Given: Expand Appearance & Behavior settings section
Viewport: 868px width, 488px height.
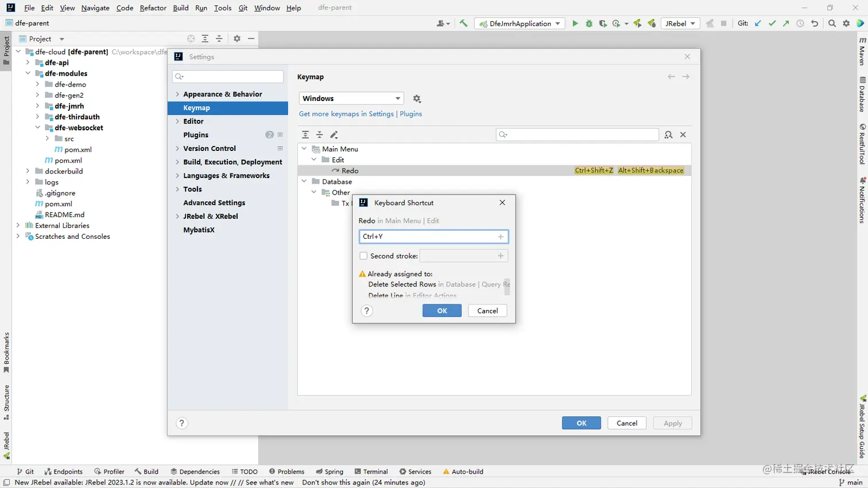Looking at the screenshot, I should click(x=177, y=94).
